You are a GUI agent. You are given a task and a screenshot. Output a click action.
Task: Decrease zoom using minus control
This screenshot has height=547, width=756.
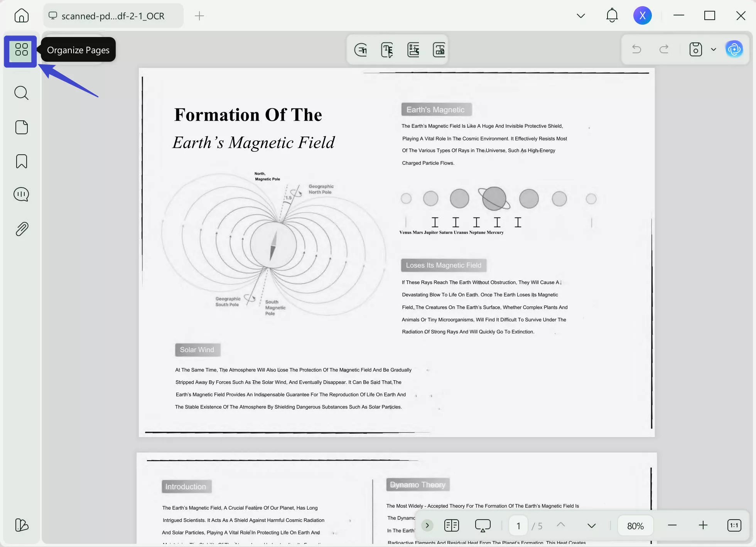tap(672, 525)
